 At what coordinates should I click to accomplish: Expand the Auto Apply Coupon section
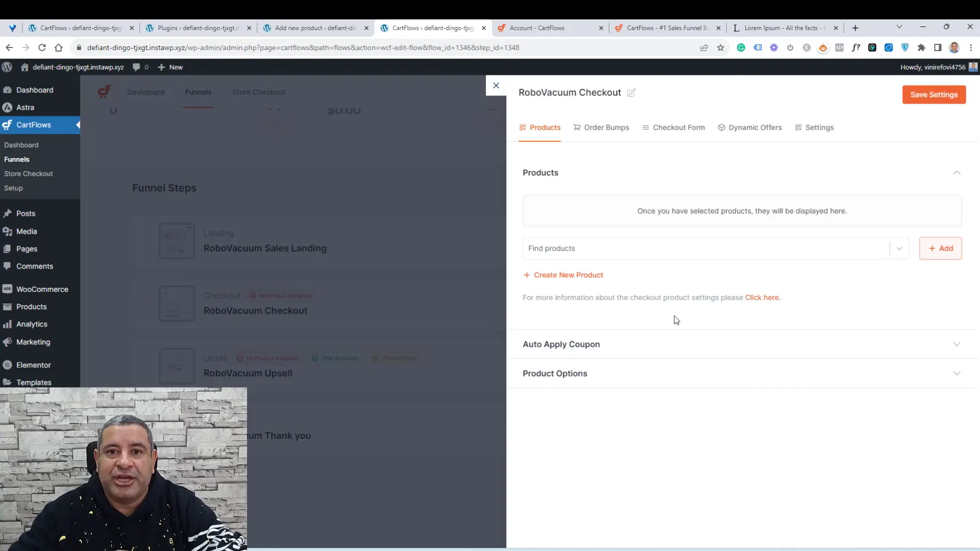(x=742, y=344)
